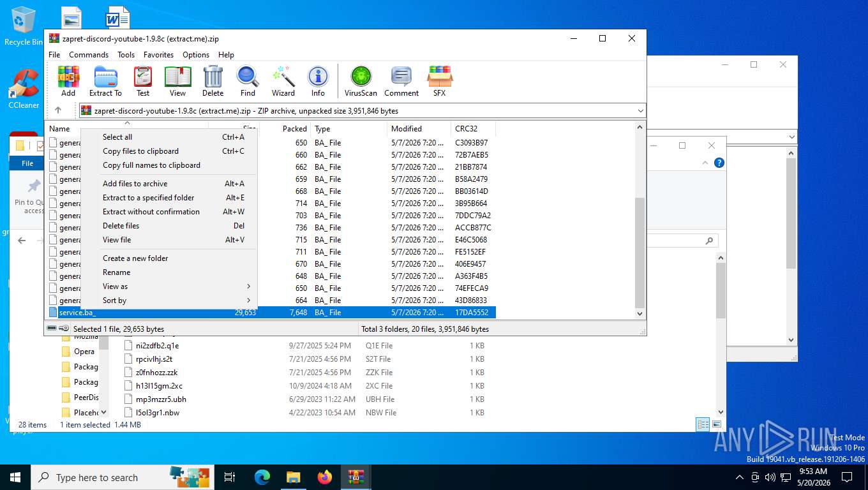Select ni2zdfb2.q1e file in Explorer

[x=157, y=346]
